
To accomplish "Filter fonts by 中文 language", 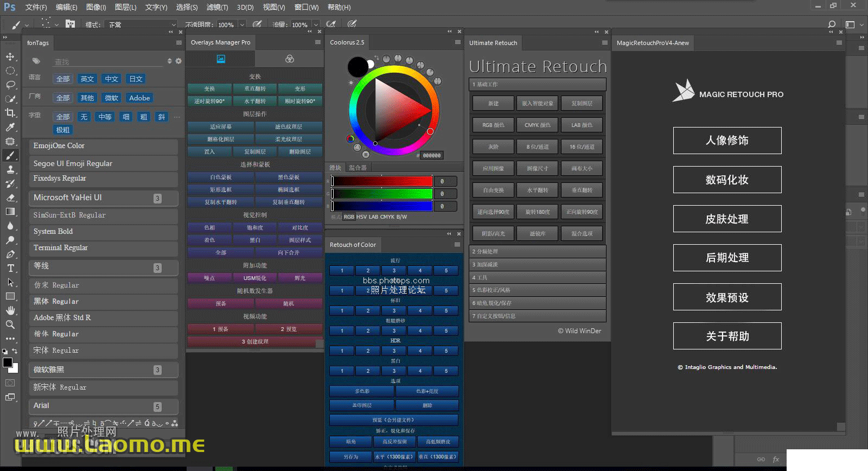I will (x=111, y=79).
